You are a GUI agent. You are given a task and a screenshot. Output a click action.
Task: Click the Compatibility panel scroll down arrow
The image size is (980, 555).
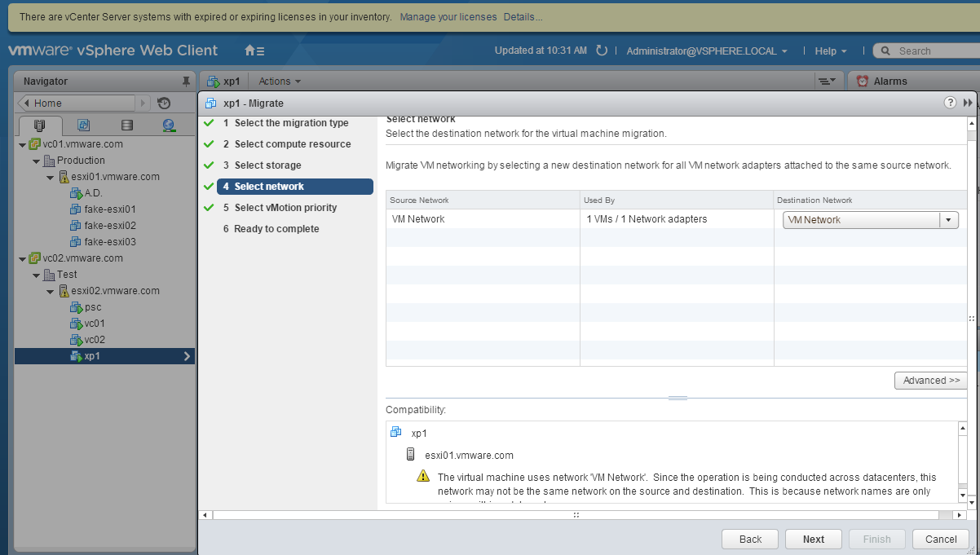961,496
